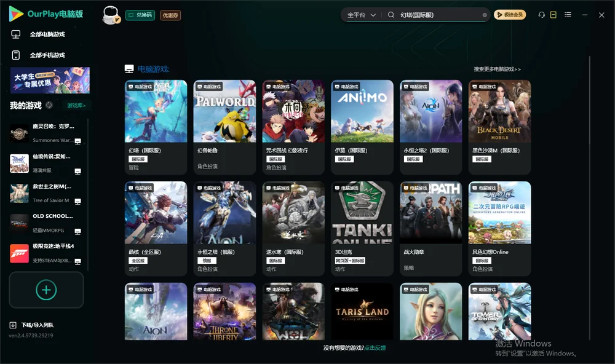
Task: Select the Palworld 幻兽帕鲁 game card
Action: [224, 127]
